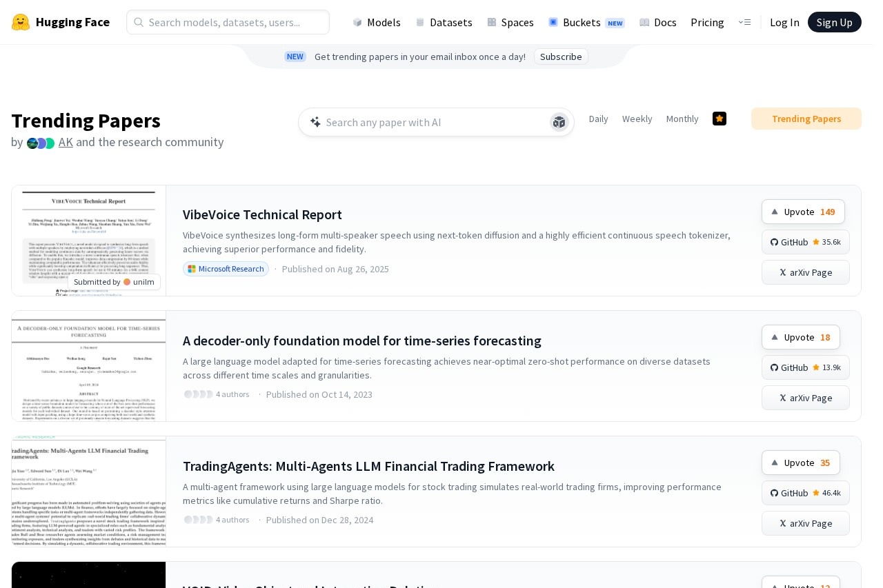Subscribe to trending papers emails
Viewport: 883px width, 588px height.
click(561, 57)
